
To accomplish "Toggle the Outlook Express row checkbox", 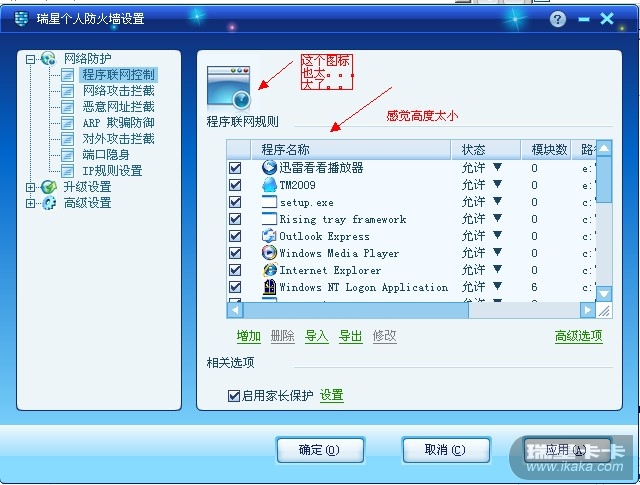I will click(235, 236).
